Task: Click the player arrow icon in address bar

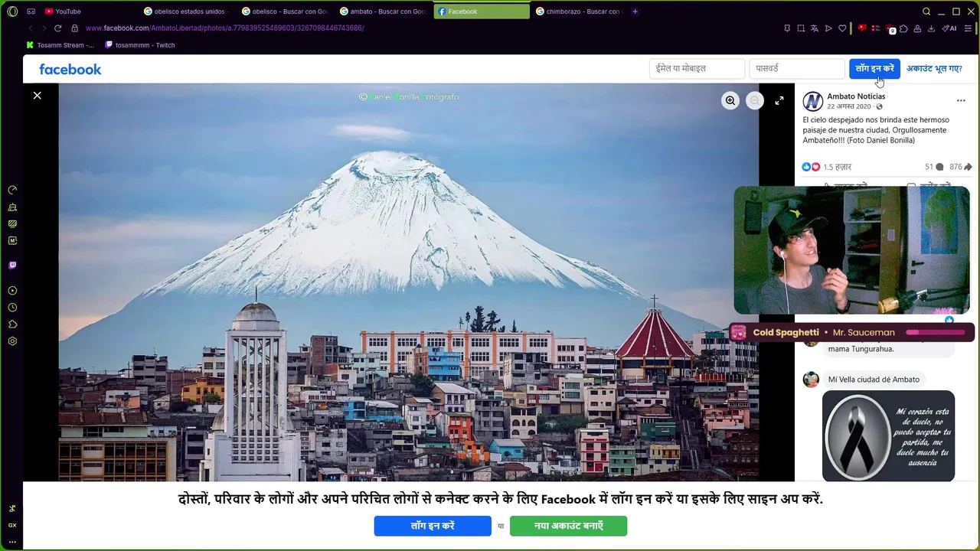Action: 828,28
